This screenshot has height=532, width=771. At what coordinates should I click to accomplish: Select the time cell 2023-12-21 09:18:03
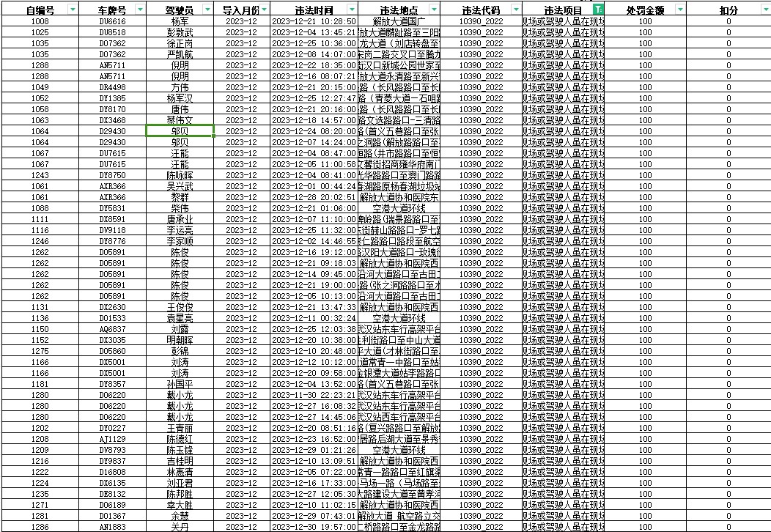click(x=314, y=263)
